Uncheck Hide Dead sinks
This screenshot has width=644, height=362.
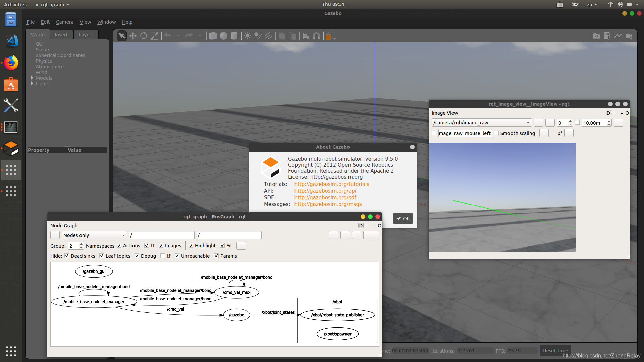[x=67, y=256]
